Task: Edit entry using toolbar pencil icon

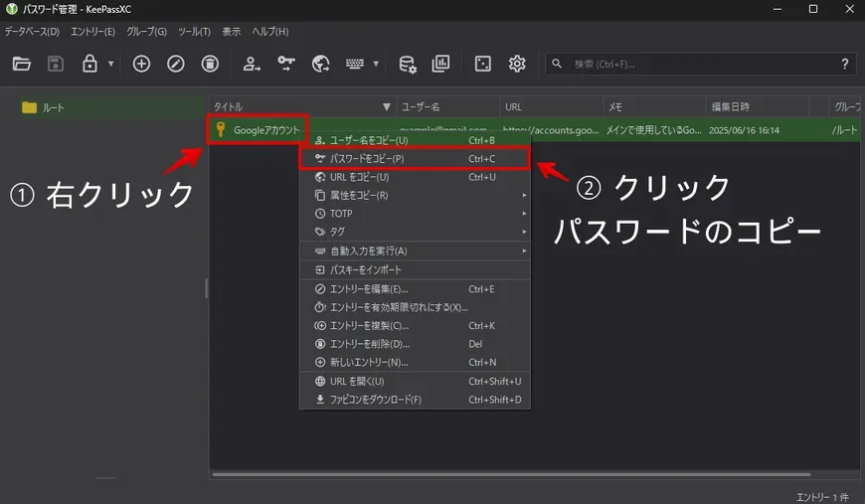Action: (x=175, y=64)
